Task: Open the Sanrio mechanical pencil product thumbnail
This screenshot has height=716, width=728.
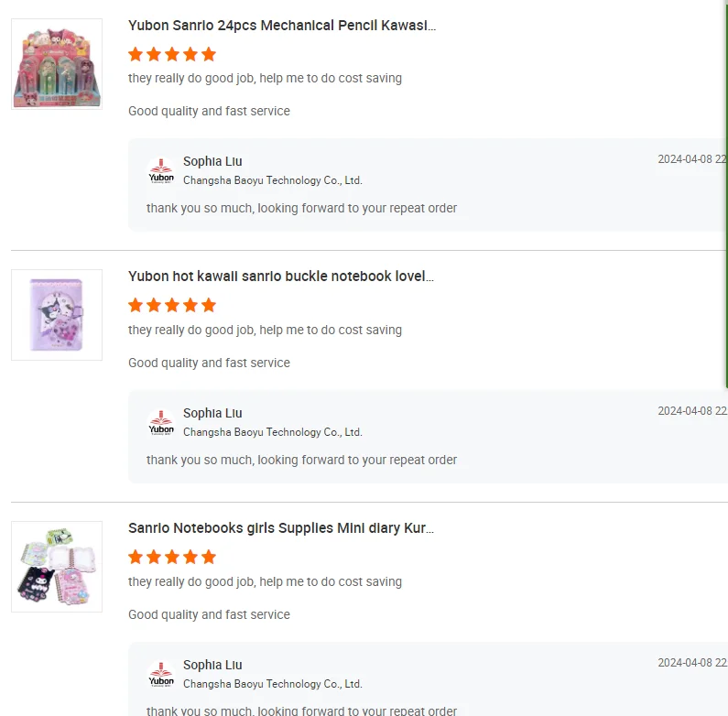Action: pyautogui.click(x=57, y=64)
